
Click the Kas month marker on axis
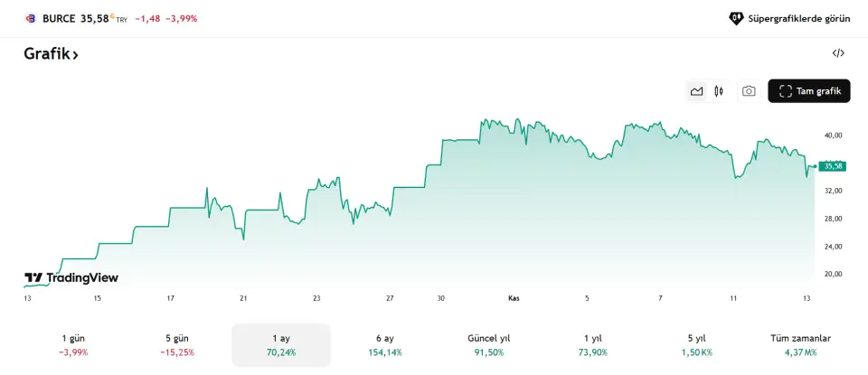click(x=514, y=298)
